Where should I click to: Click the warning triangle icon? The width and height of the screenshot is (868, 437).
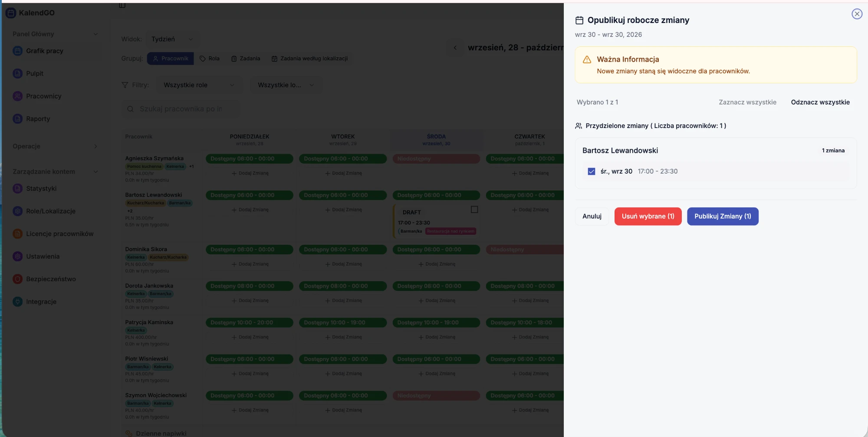click(587, 59)
